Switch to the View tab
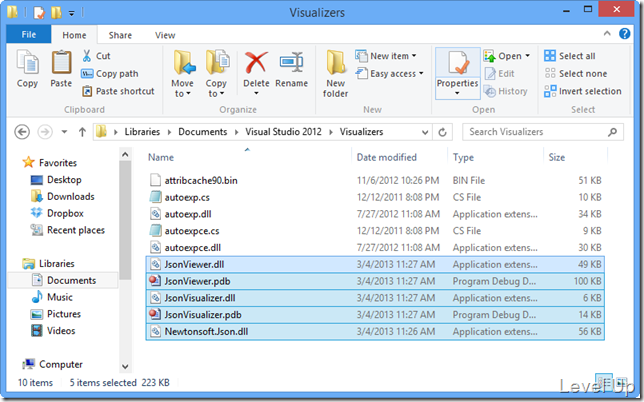Image resolution: width=644 pixels, height=402 pixels. click(165, 35)
